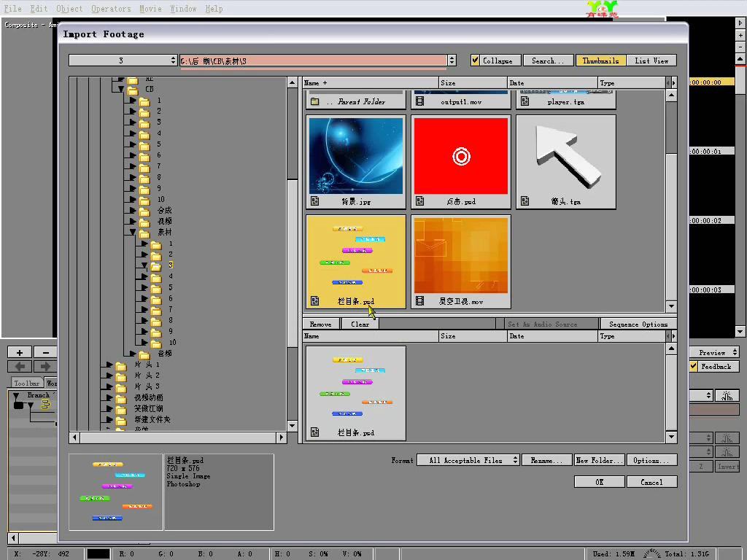Open the Help menu
747x560 pixels.
[x=214, y=9]
